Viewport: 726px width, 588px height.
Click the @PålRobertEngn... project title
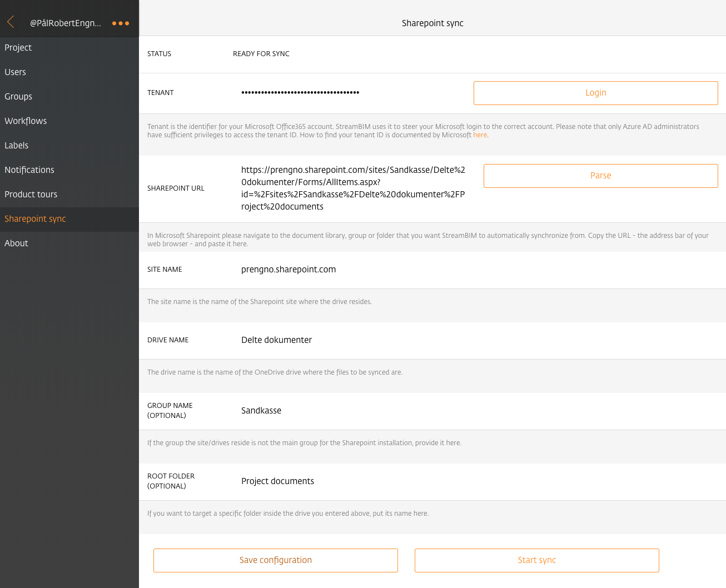[x=66, y=23]
